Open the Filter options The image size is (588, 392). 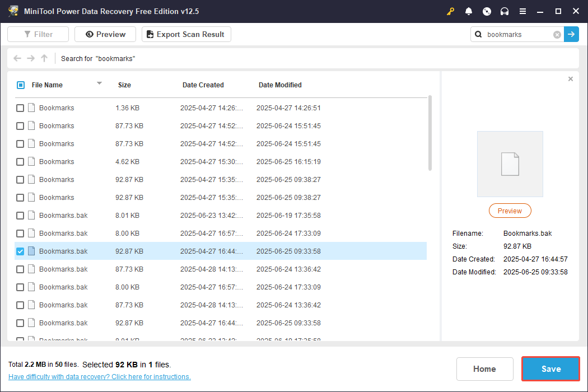point(38,34)
